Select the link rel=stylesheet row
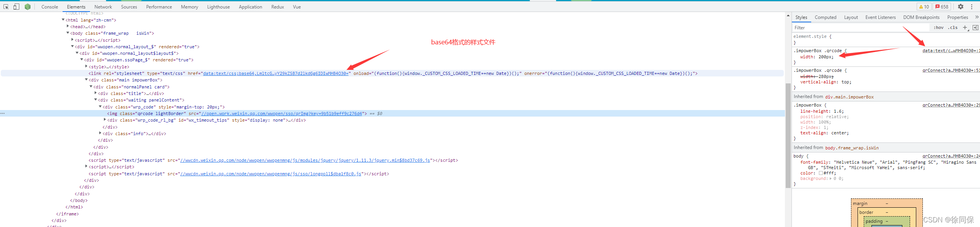980x227 pixels. pos(392,73)
